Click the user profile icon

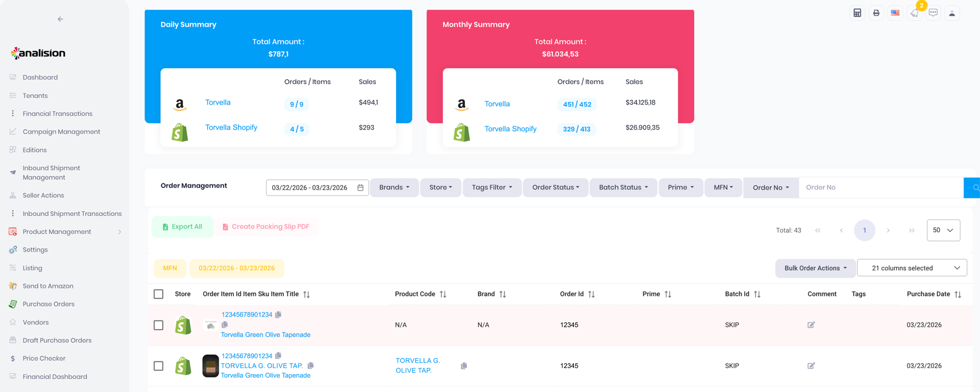pyautogui.click(x=952, y=13)
